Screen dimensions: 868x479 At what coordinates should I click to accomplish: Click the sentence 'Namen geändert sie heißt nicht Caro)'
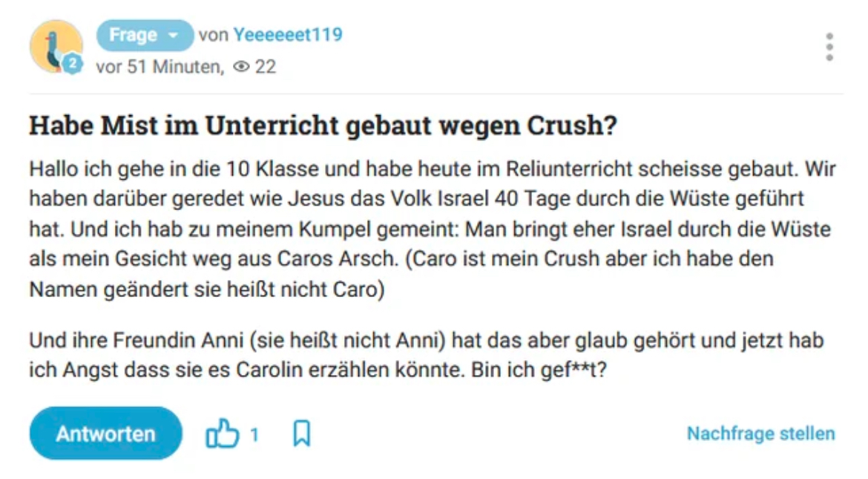pyautogui.click(x=207, y=290)
